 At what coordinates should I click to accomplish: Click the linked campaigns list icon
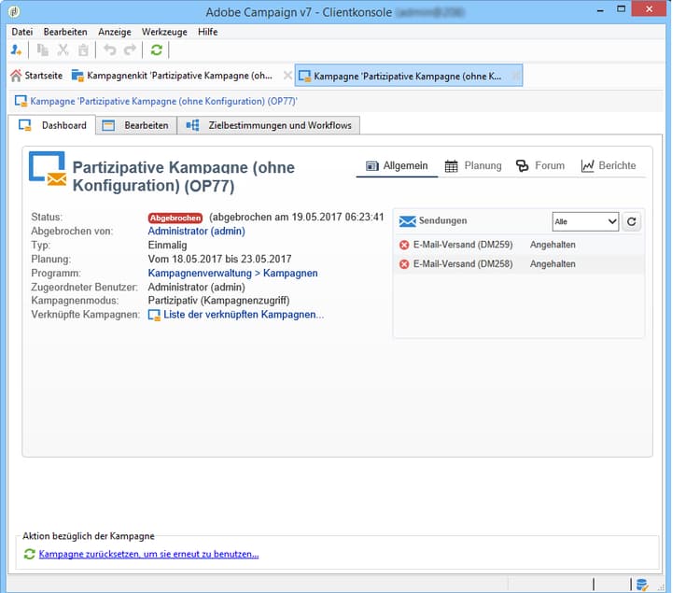[x=154, y=315]
